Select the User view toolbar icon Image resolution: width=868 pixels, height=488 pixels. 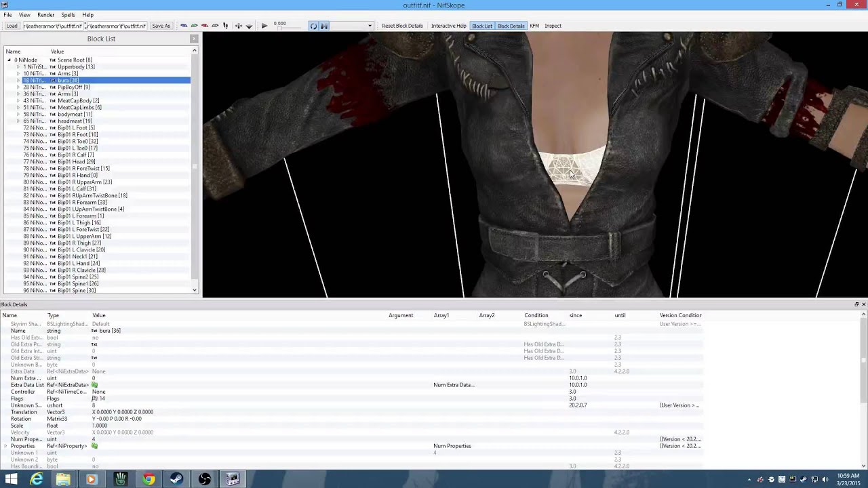(216, 26)
